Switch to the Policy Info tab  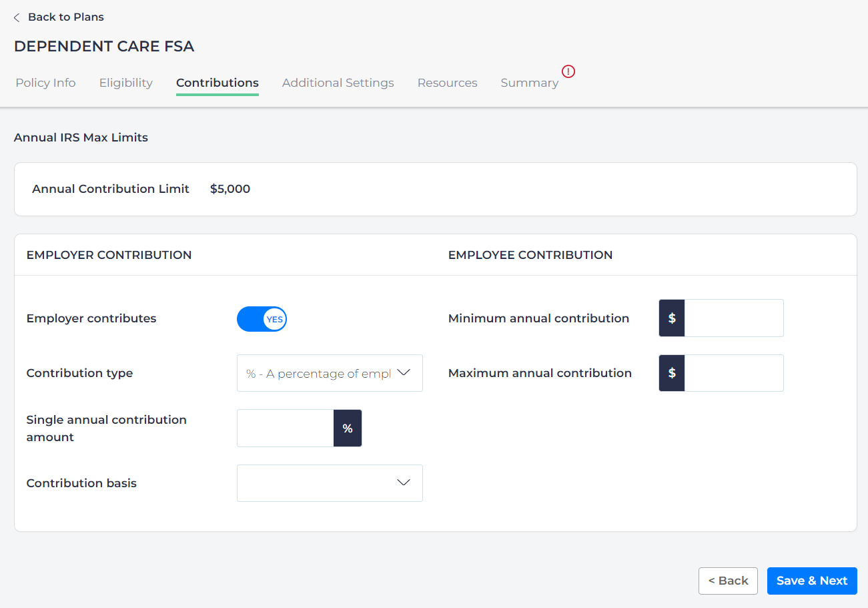pos(45,83)
